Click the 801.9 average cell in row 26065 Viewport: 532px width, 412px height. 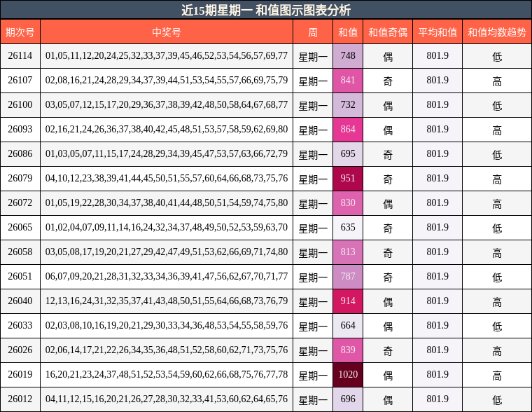point(437,227)
